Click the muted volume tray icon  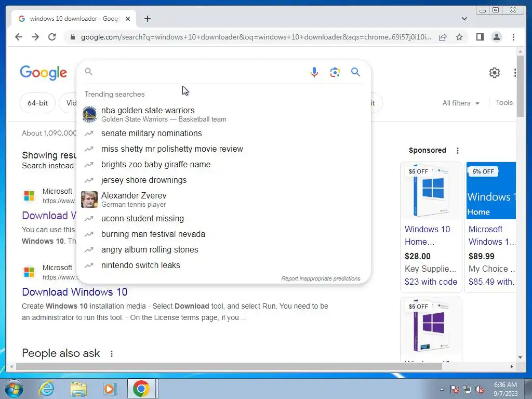[480, 389]
